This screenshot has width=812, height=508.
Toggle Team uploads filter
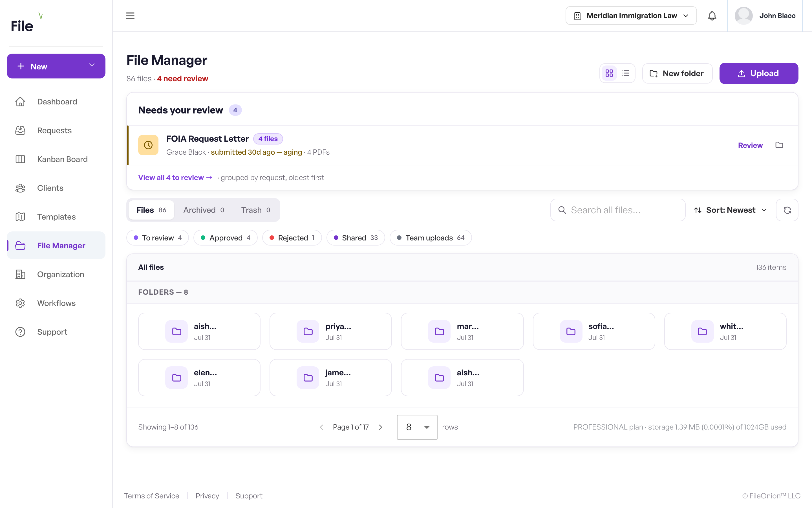(x=431, y=238)
